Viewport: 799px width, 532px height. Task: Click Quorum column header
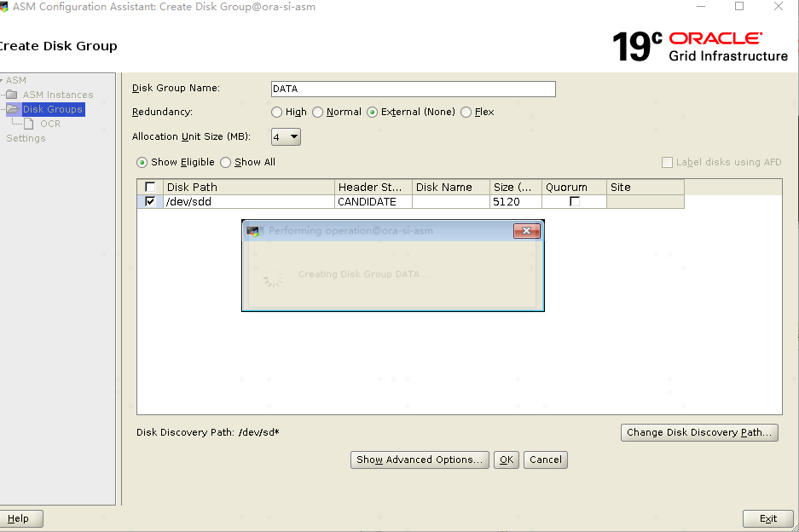[x=574, y=187]
